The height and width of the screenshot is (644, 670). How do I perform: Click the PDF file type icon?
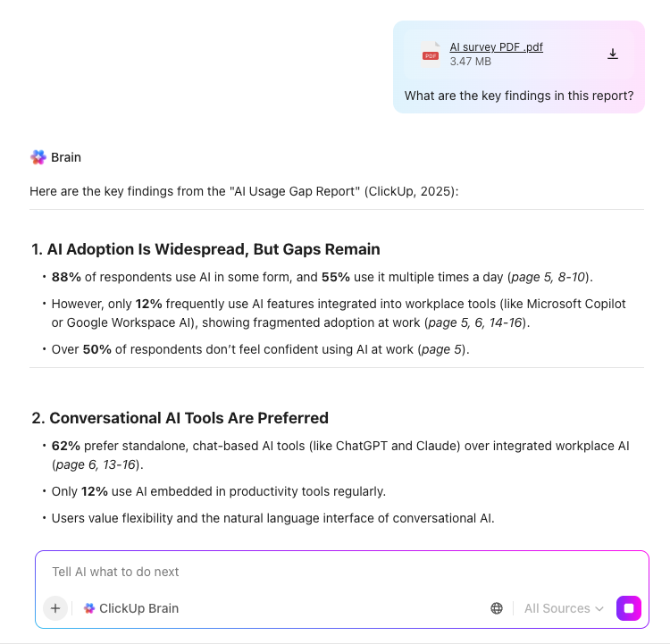[x=431, y=54]
